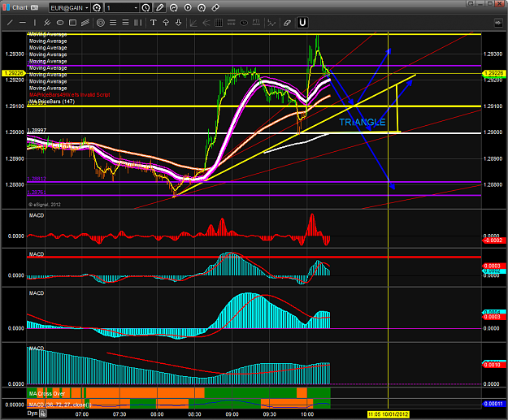Click the bar replay play icon

pos(188,7)
